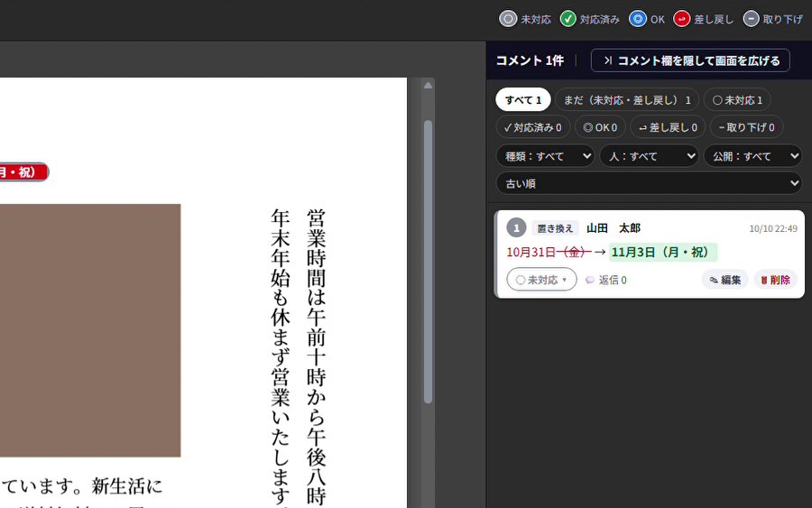Click vertical text 年末年始も休まず営業いたします
The image size is (812, 508).
point(281,357)
